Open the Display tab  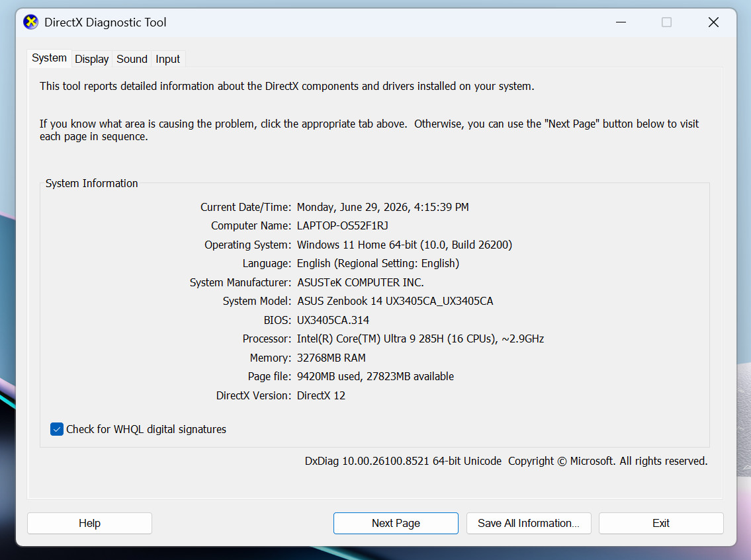tap(91, 59)
